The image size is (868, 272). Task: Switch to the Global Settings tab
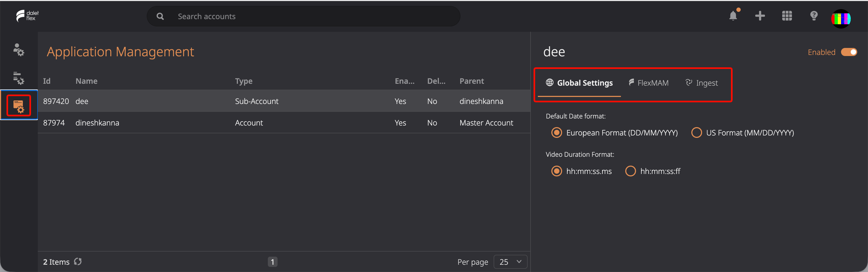coord(579,83)
